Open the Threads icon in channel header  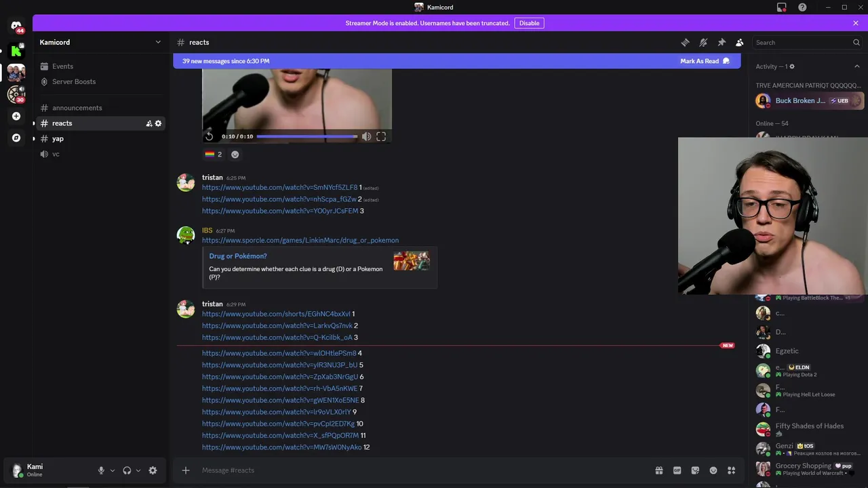click(685, 42)
